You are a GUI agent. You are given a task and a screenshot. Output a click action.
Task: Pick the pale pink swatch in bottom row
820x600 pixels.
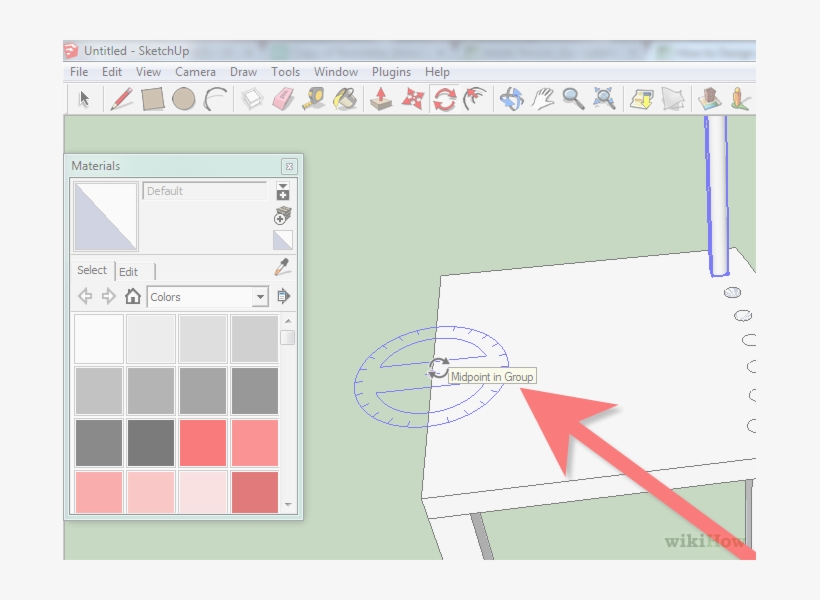pos(203,492)
